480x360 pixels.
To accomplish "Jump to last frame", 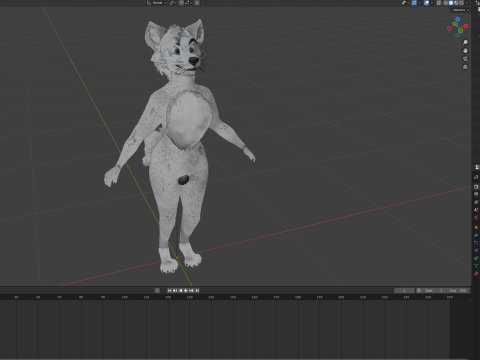I will click(197, 291).
